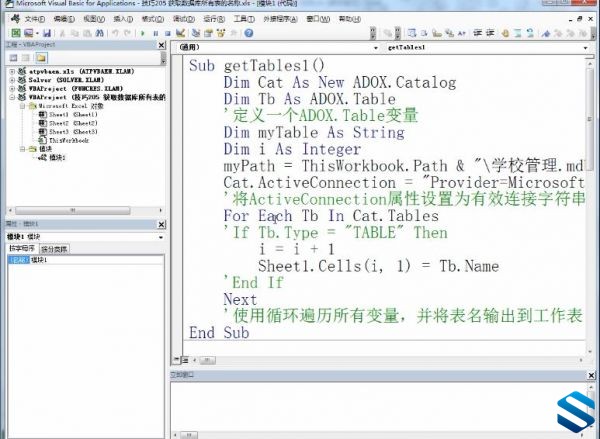Open the 视图(V) menu
The image size is (600, 439).
pyautogui.click(x=94, y=19)
